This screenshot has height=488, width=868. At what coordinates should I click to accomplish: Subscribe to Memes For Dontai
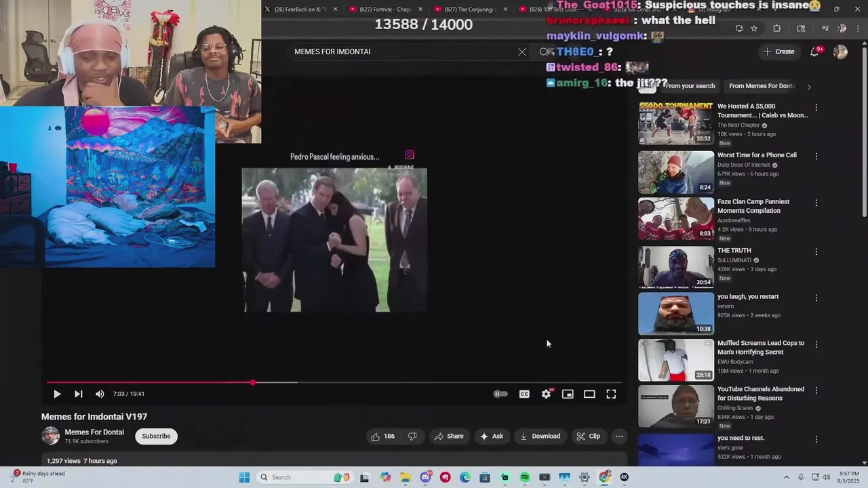click(156, 436)
